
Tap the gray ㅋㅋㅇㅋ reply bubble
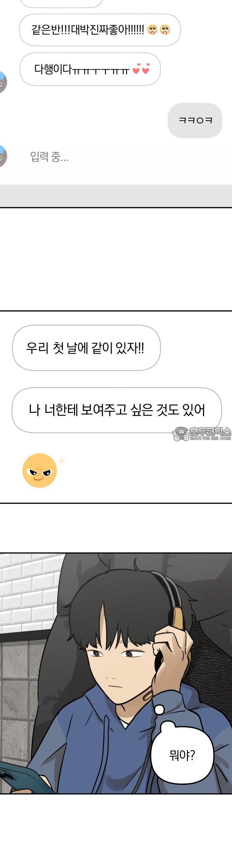pyautogui.click(x=195, y=120)
